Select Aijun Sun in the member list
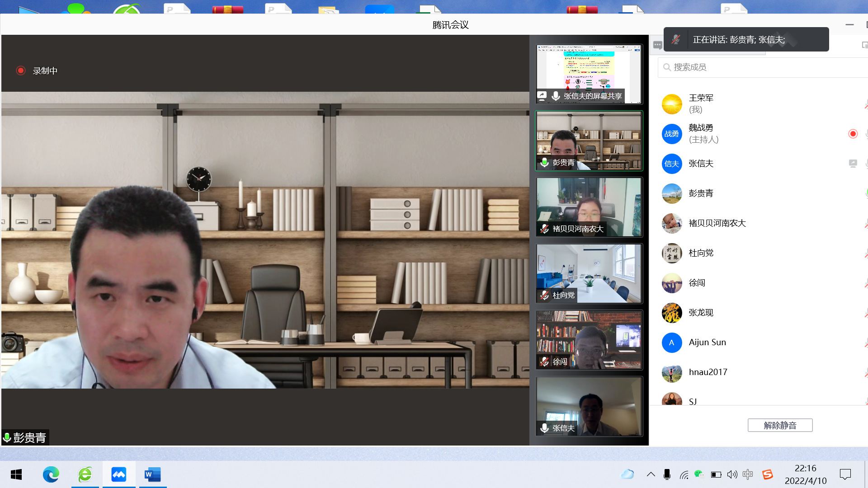 click(707, 343)
